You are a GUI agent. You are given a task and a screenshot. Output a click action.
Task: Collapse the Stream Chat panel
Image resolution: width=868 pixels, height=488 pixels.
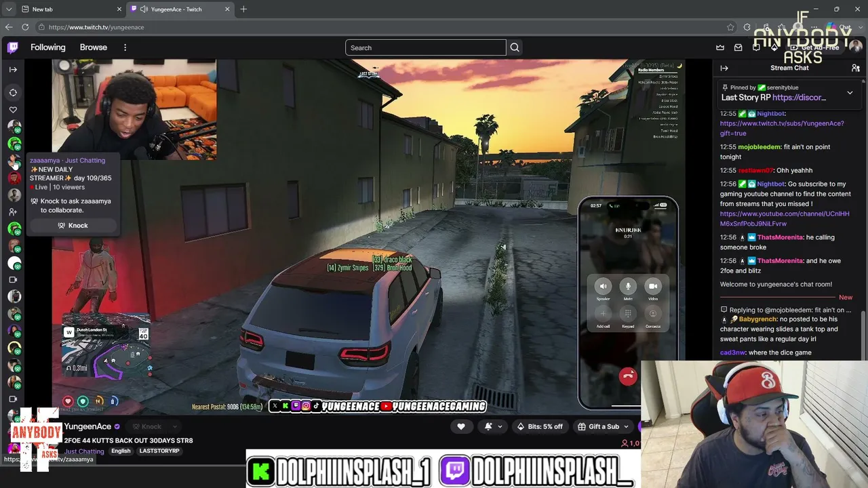[724, 68]
